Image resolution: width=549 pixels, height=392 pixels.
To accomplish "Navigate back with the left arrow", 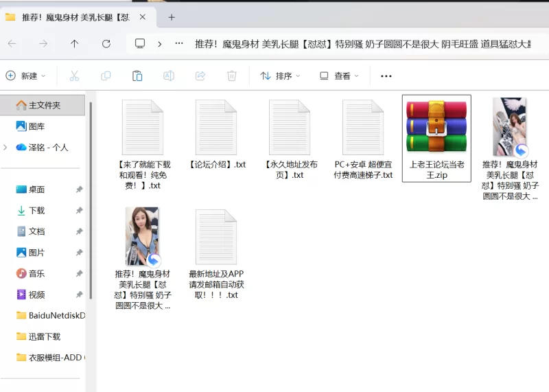I will coord(12,43).
